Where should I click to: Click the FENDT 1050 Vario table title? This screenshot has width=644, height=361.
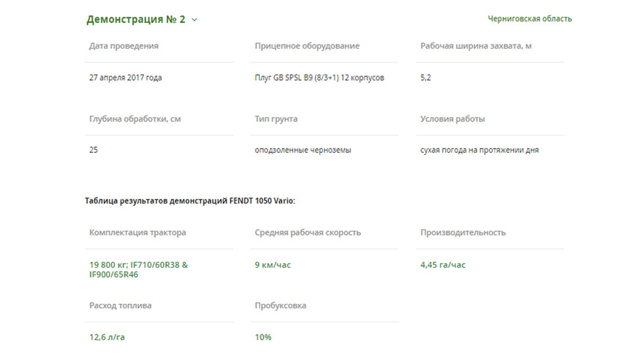click(x=190, y=201)
